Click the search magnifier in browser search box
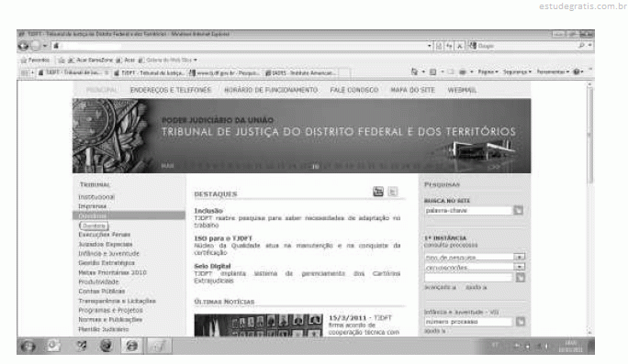This screenshot has height=364, width=628. coord(581,46)
